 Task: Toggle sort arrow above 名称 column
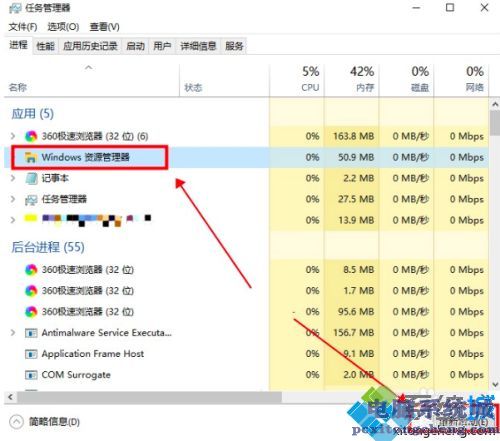[x=88, y=68]
